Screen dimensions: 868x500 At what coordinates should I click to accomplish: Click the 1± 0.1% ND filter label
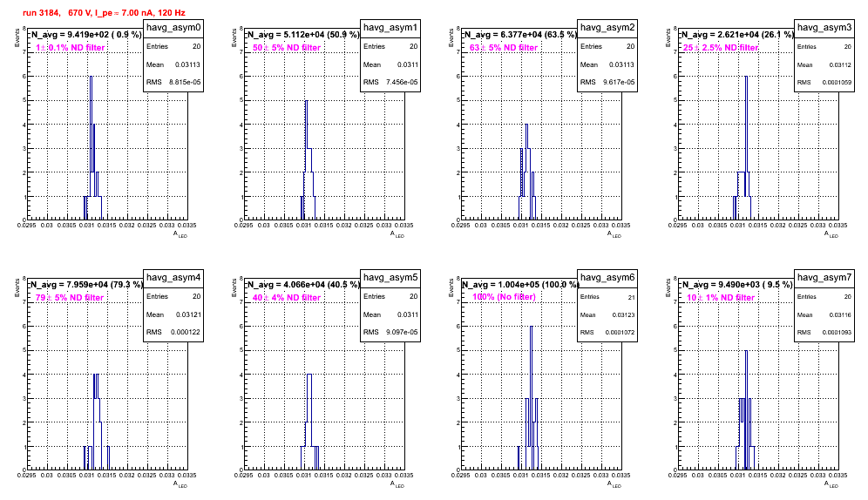click(71, 48)
